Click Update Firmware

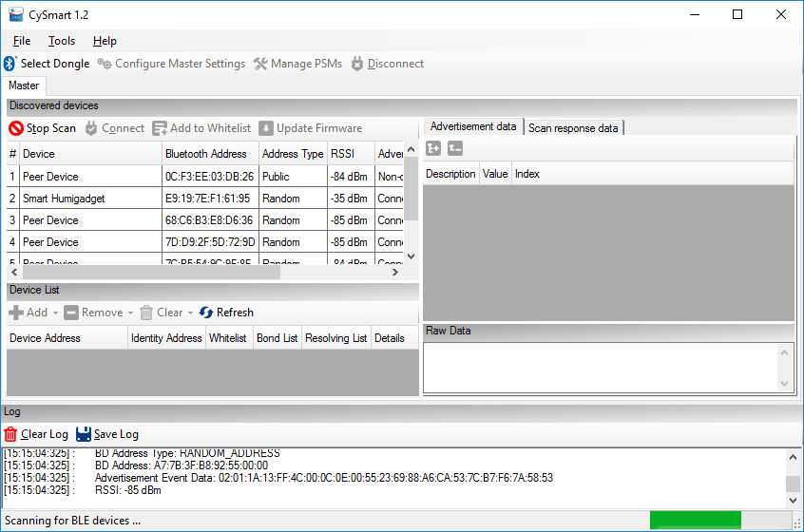pyautogui.click(x=310, y=128)
